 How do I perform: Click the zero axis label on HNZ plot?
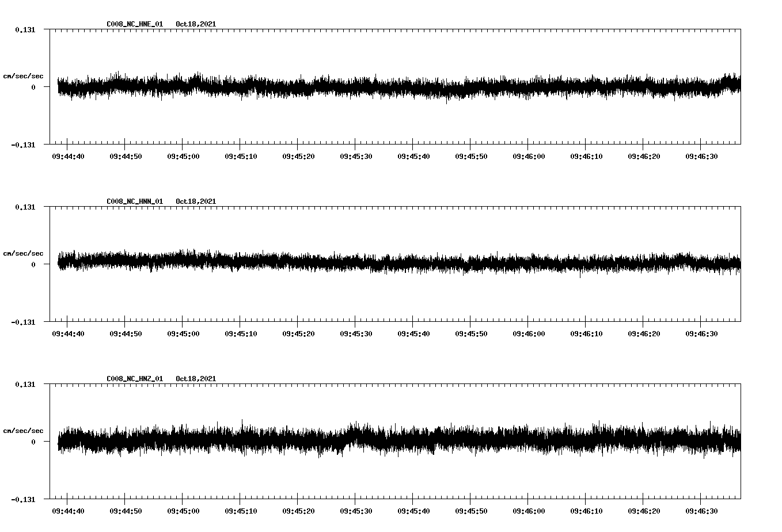pos(33,442)
